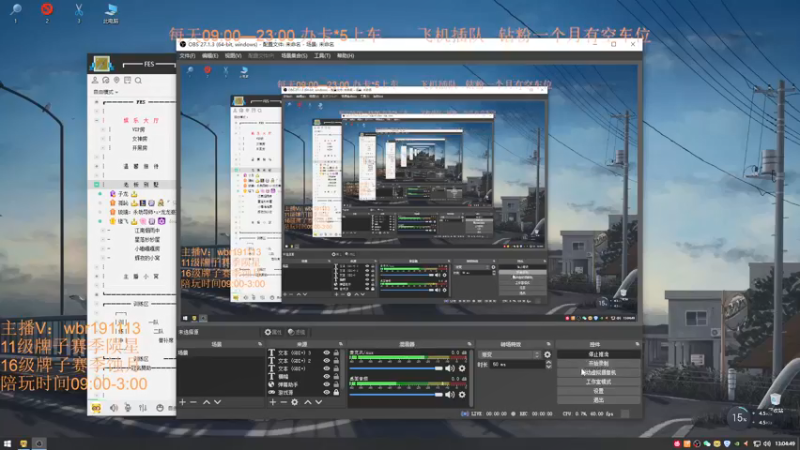Click the speaker icon at the YY window bottom
This screenshot has height=450, width=800.
tap(113, 408)
